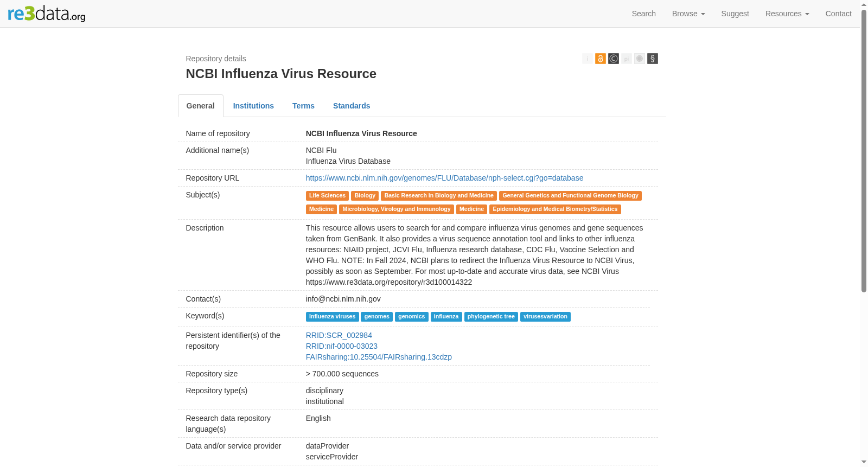Viewport: 868px width, 467px height.
Task: Switch to the Institutions tab
Action: point(253,106)
